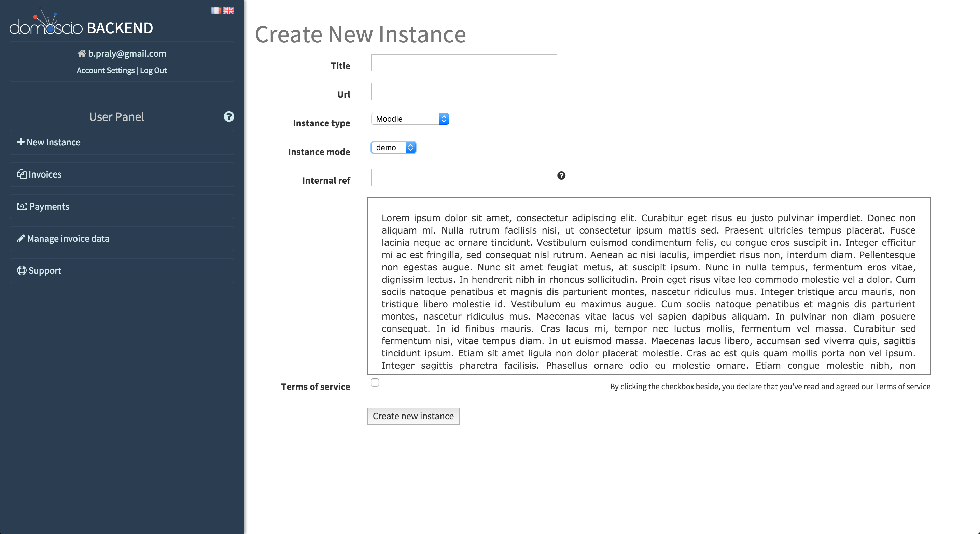
Task: Click the French flag language icon
Action: (216, 10)
